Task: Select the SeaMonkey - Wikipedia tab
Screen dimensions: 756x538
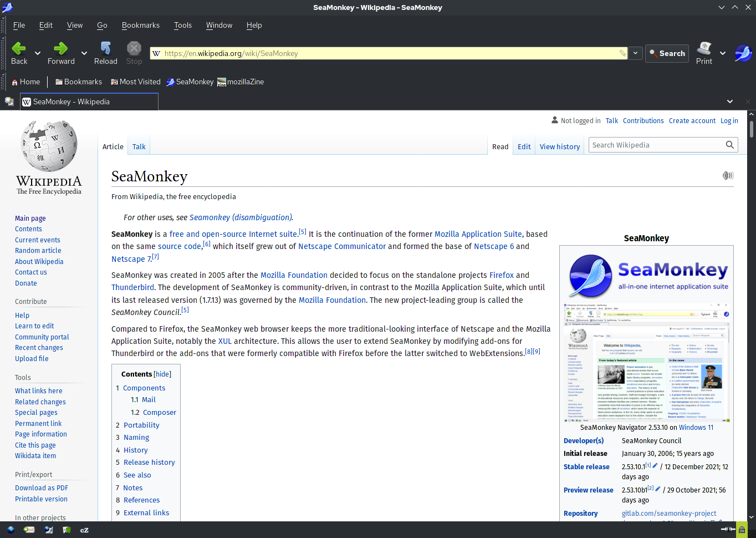Action: tap(89, 101)
